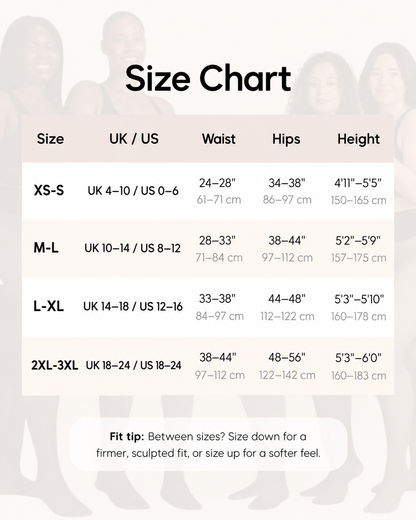The width and height of the screenshot is (416, 520).
Task: Click the Fit tip note box
Action: click(x=208, y=444)
